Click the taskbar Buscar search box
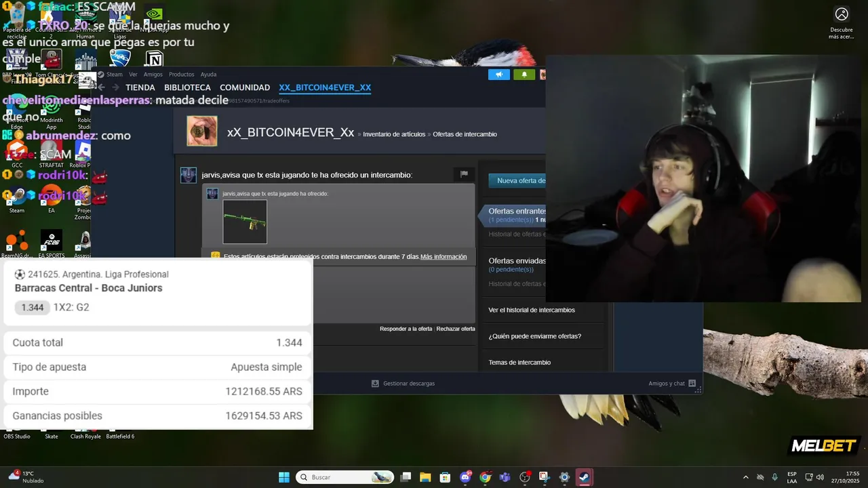The image size is (868, 488). pyautogui.click(x=345, y=477)
